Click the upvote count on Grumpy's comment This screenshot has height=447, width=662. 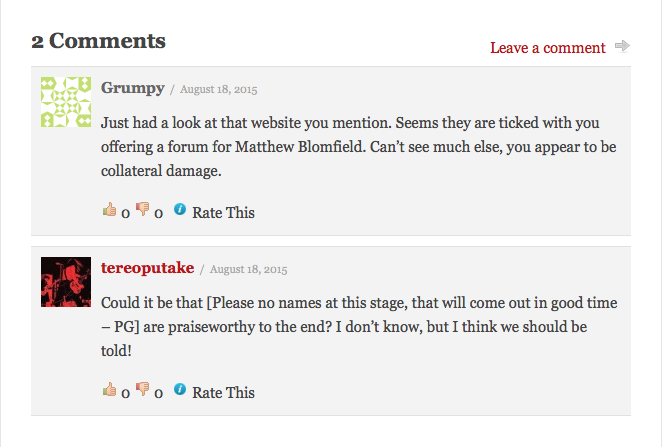click(x=125, y=214)
